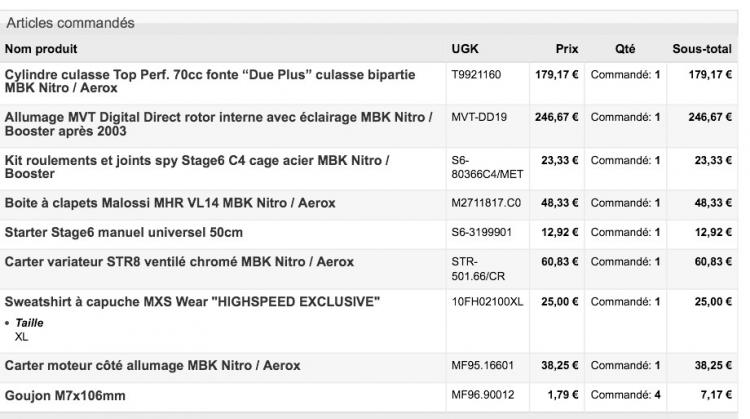
Task: Open Carter variateur STR8 ventilé chromé item
Action: tap(179, 262)
